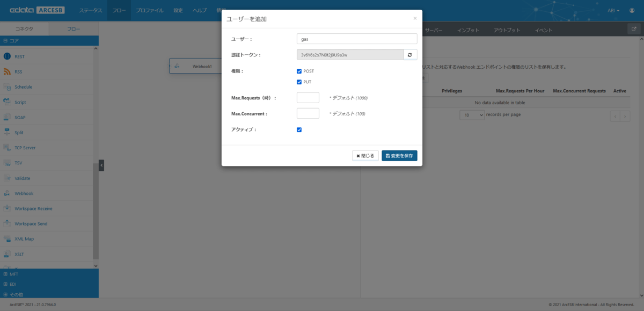Select the RSS connector icon

(8, 71)
